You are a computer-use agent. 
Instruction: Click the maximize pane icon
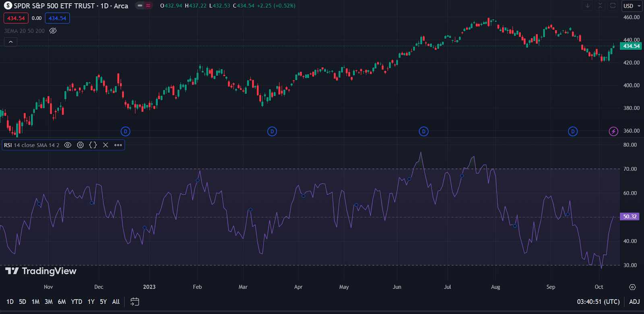click(x=613, y=6)
